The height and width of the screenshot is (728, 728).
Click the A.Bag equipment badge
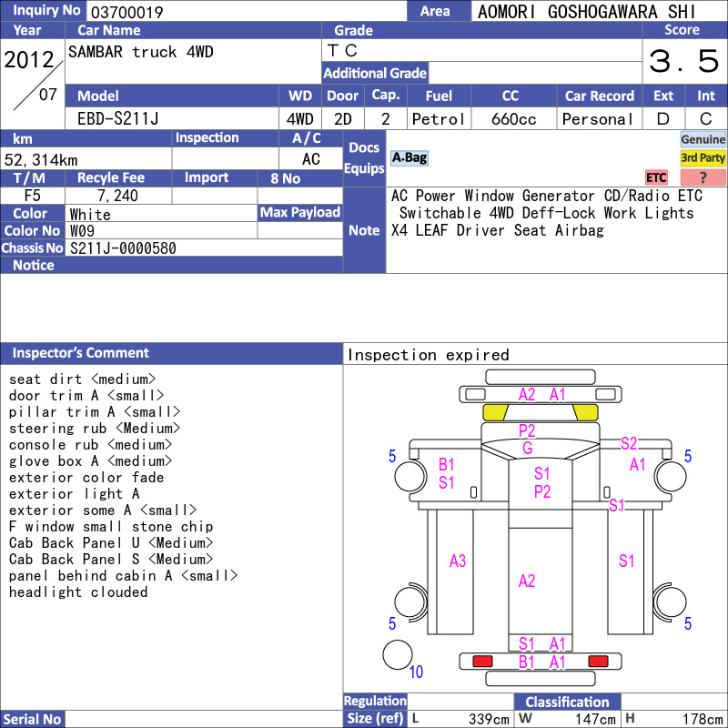(x=409, y=157)
